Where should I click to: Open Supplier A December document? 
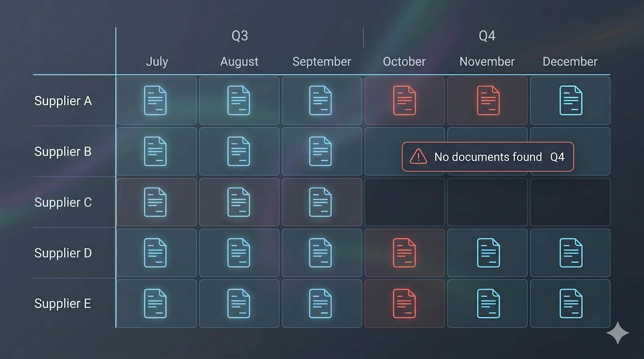pos(571,101)
